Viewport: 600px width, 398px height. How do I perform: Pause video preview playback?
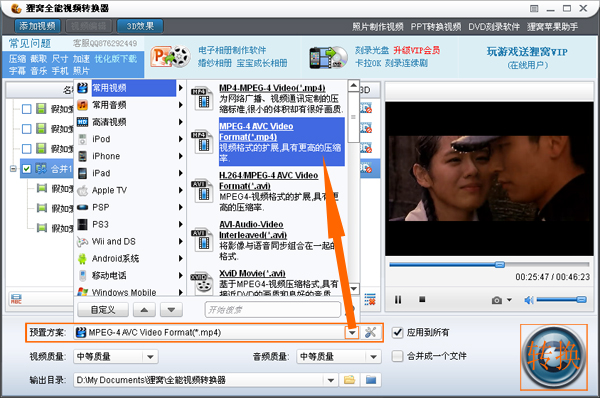(398, 300)
